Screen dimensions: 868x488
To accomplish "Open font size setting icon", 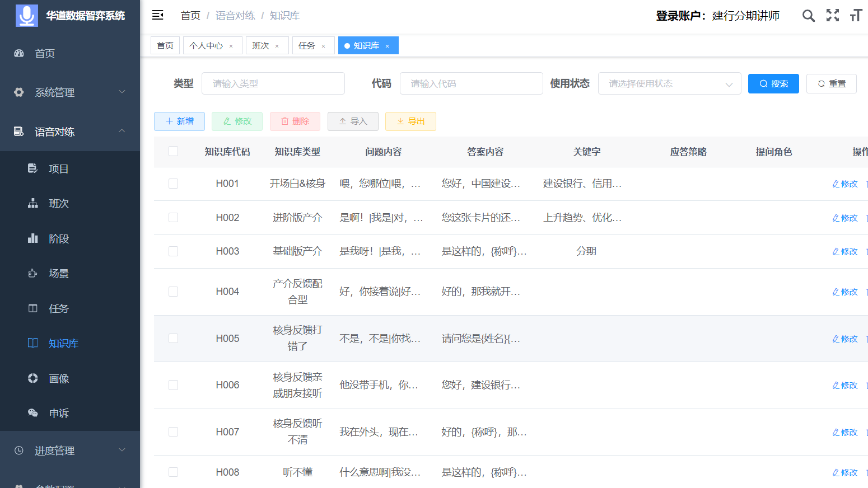I will click(x=856, y=16).
